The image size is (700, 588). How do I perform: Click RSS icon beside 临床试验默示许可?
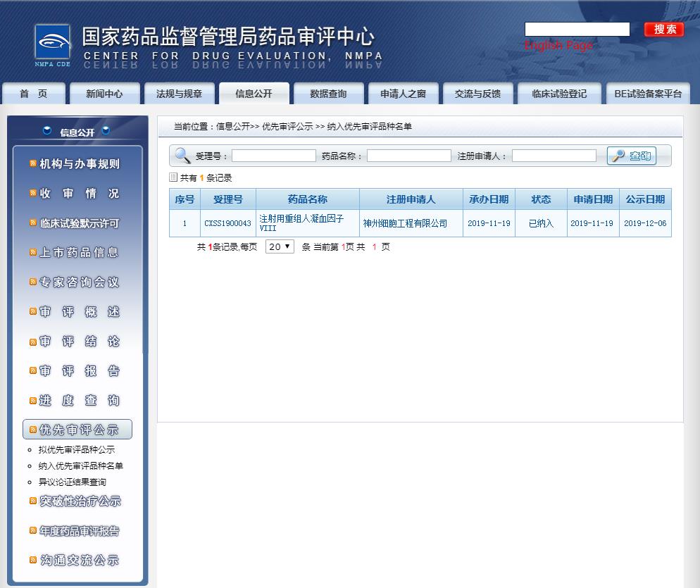[32, 223]
